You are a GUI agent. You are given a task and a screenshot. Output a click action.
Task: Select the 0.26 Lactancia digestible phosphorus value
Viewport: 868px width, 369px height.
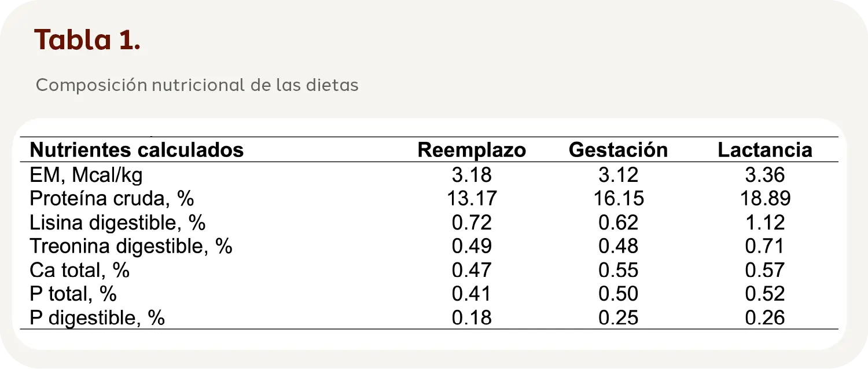point(765,317)
